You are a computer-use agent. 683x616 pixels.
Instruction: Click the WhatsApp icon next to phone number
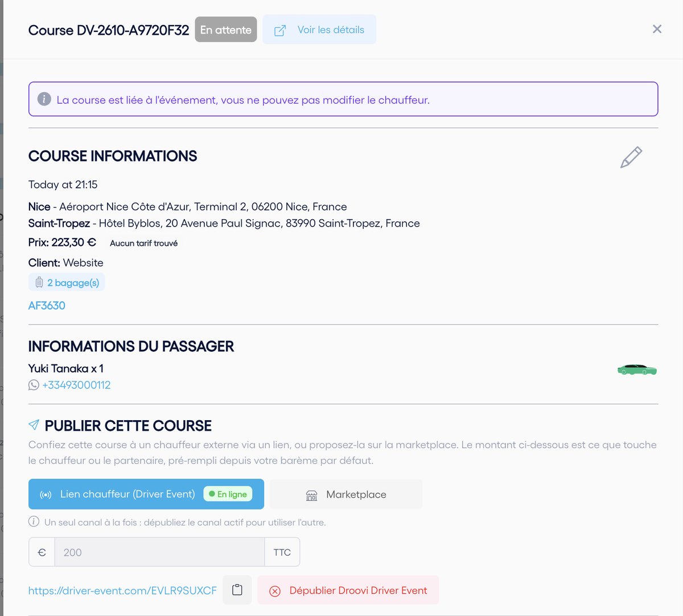coord(34,385)
